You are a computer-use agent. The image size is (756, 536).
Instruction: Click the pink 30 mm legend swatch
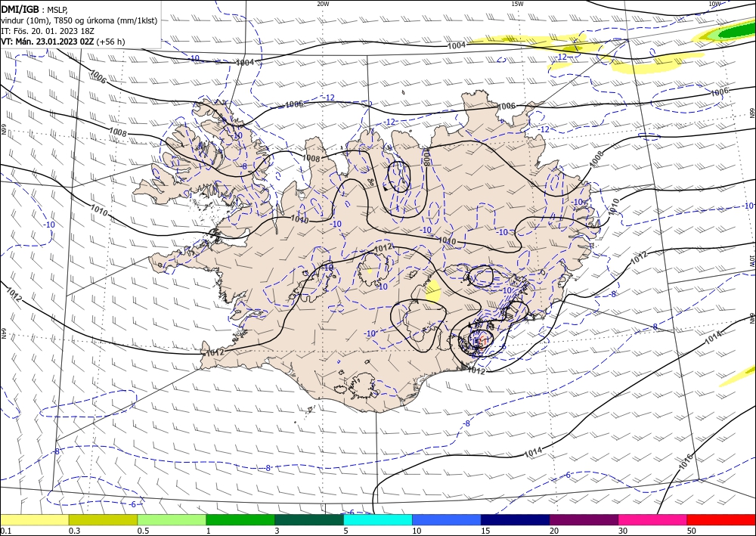click(652, 519)
